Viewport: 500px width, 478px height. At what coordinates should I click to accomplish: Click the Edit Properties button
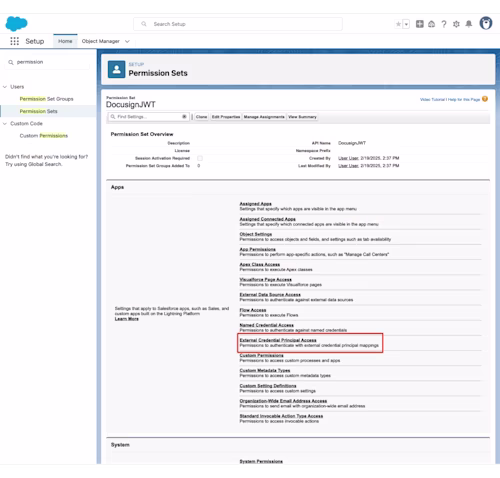226,117
